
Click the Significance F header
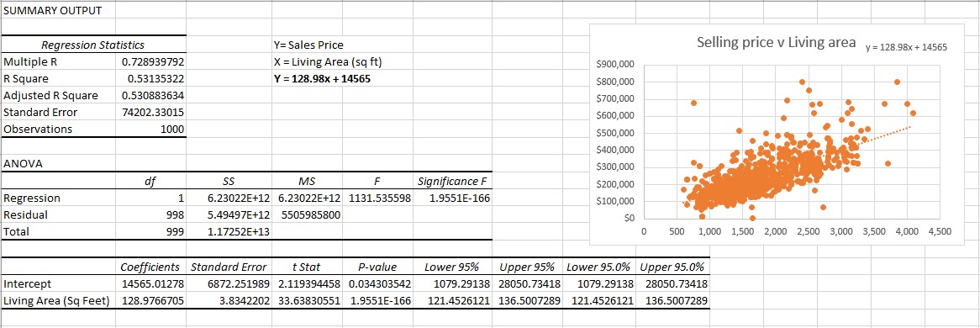click(x=452, y=182)
